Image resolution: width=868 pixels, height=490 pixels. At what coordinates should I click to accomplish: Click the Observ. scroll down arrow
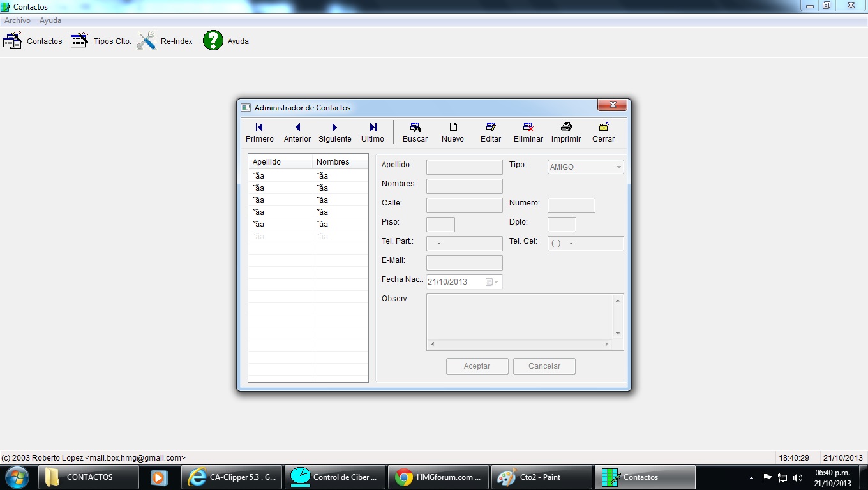click(618, 334)
